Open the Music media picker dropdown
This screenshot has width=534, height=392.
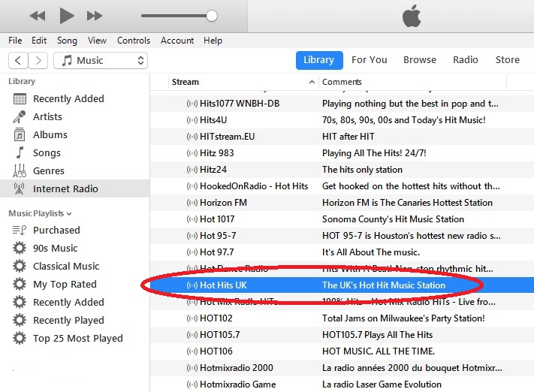101,61
